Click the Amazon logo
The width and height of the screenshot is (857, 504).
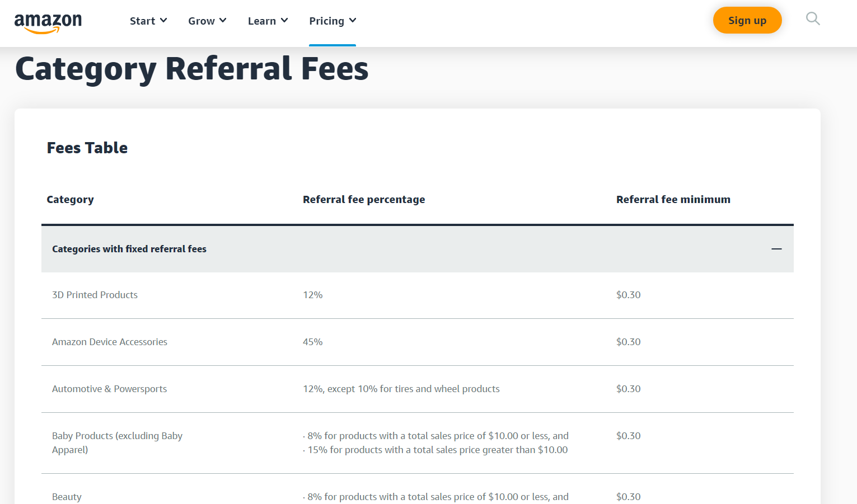[48, 22]
